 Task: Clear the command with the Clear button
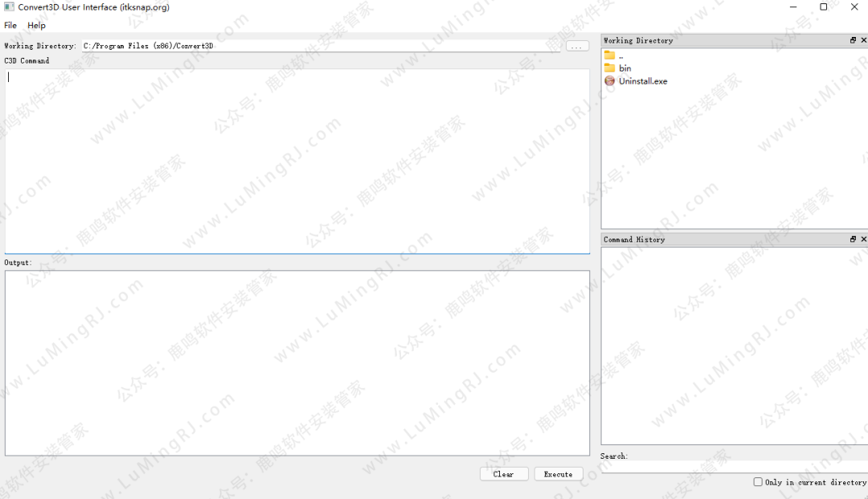pos(504,474)
